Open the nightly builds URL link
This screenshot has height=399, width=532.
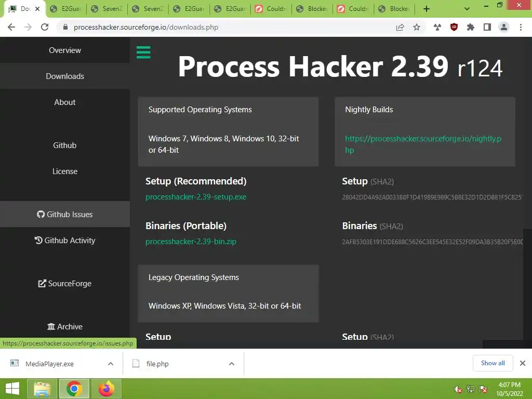(x=423, y=144)
